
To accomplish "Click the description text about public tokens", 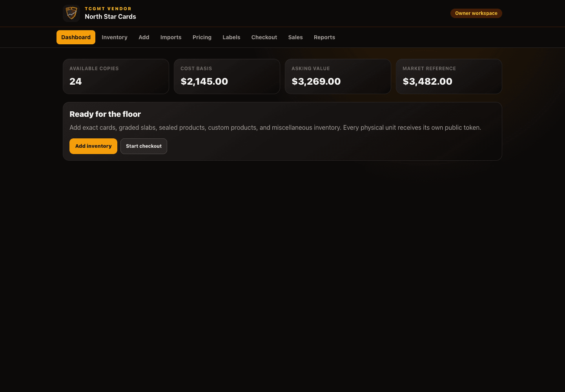I will pyautogui.click(x=275, y=127).
